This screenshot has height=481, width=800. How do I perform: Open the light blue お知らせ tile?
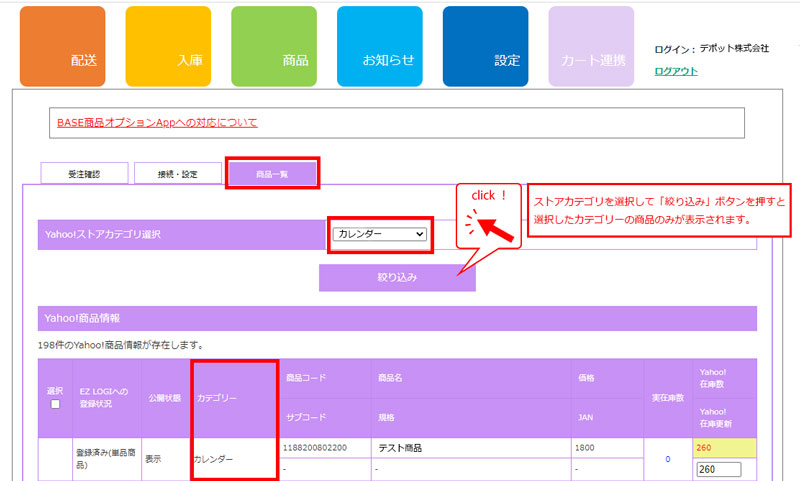pyautogui.click(x=380, y=46)
